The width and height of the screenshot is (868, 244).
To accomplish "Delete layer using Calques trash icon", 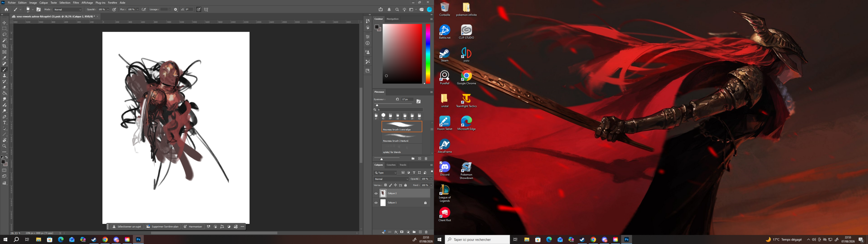I will [426, 232].
